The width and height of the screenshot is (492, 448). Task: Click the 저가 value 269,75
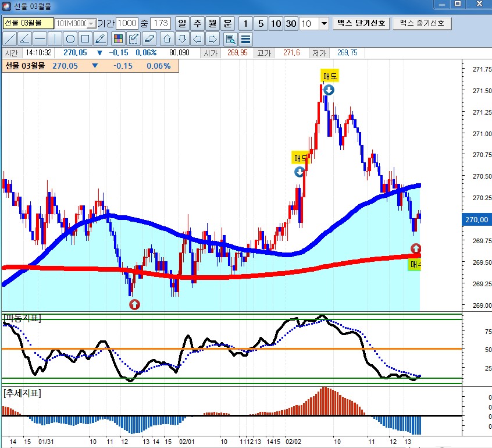347,53
